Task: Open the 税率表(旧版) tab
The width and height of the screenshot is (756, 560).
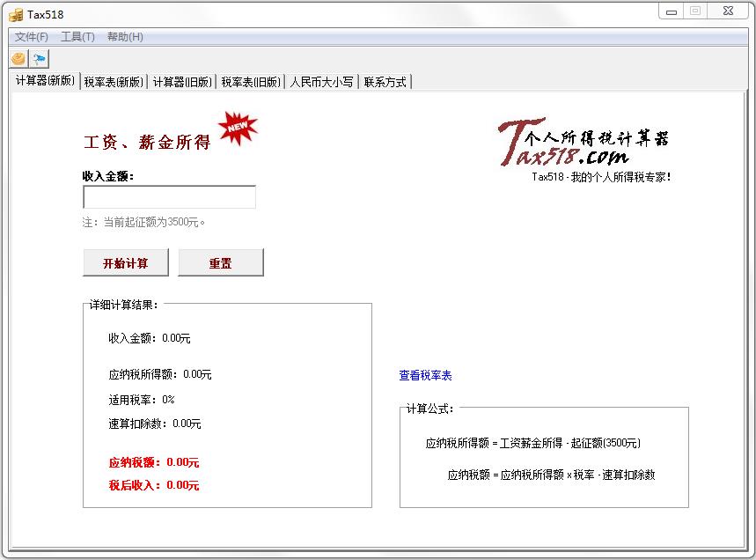Action: [251, 82]
